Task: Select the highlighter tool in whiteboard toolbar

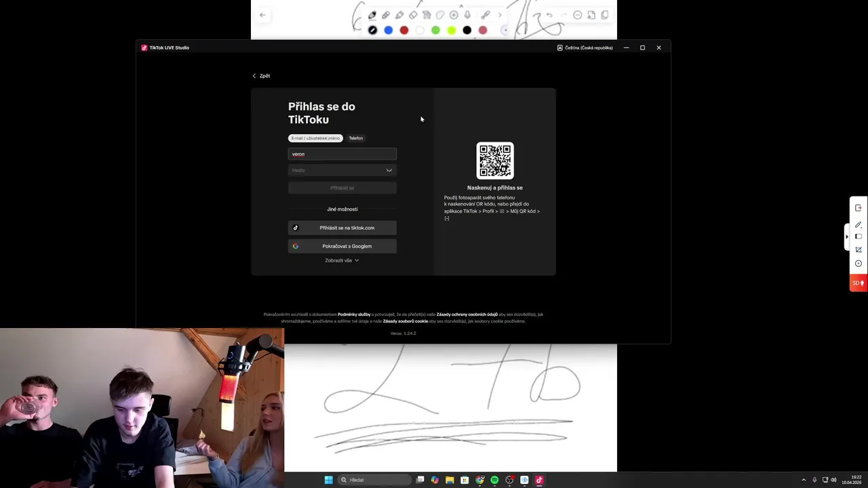Action: tap(399, 15)
